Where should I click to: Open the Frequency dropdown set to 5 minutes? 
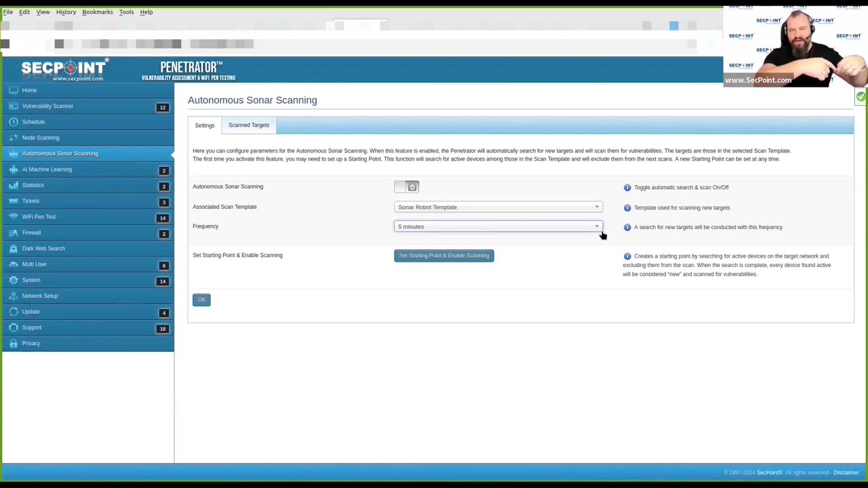coord(498,226)
